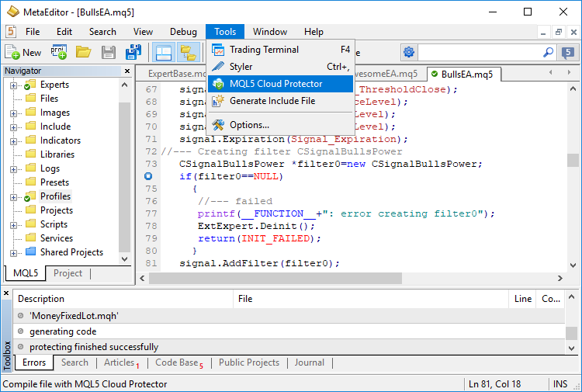Expand the Include tree node
The width and height of the screenshot is (582, 392).
click(x=13, y=128)
